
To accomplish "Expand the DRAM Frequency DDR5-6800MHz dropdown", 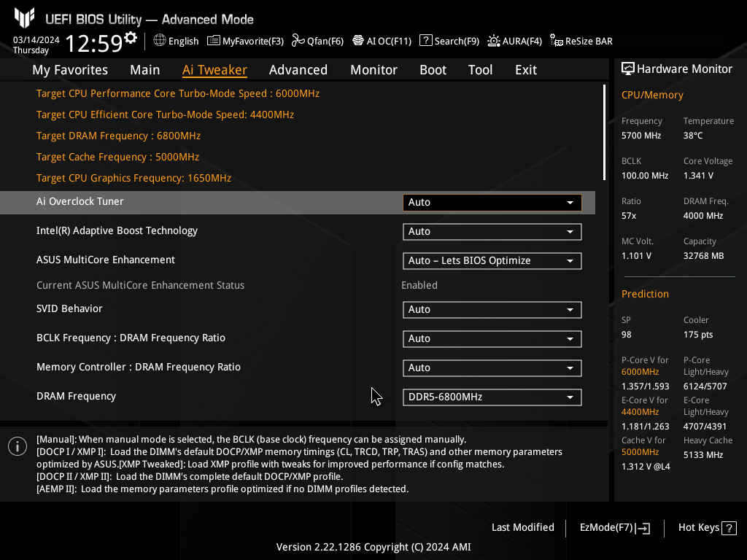I will 492,397.
